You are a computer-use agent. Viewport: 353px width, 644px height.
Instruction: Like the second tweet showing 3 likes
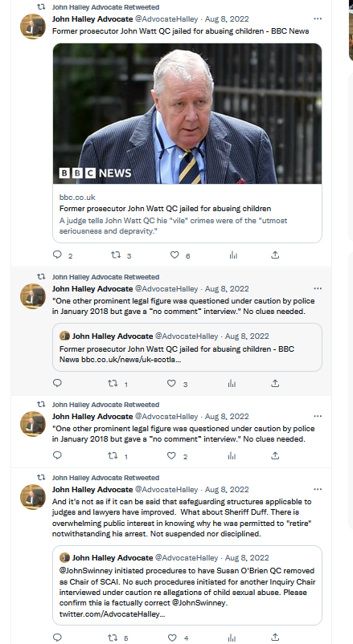(171, 383)
